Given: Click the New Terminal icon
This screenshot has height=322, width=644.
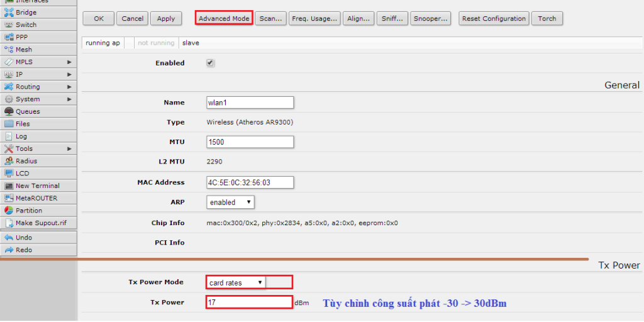Looking at the screenshot, I should [9, 186].
